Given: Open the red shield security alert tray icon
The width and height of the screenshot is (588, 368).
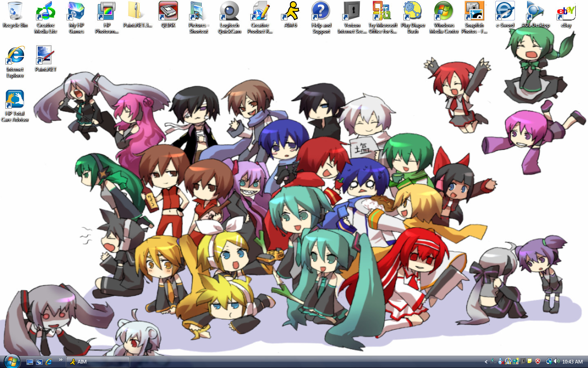Looking at the screenshot, I should coord(538,361).
